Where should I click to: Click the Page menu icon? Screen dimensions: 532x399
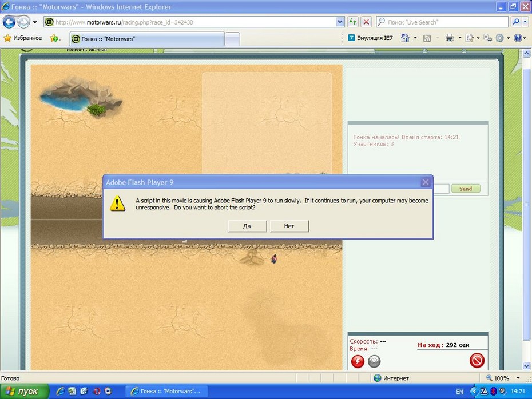(x=470, y=38)
